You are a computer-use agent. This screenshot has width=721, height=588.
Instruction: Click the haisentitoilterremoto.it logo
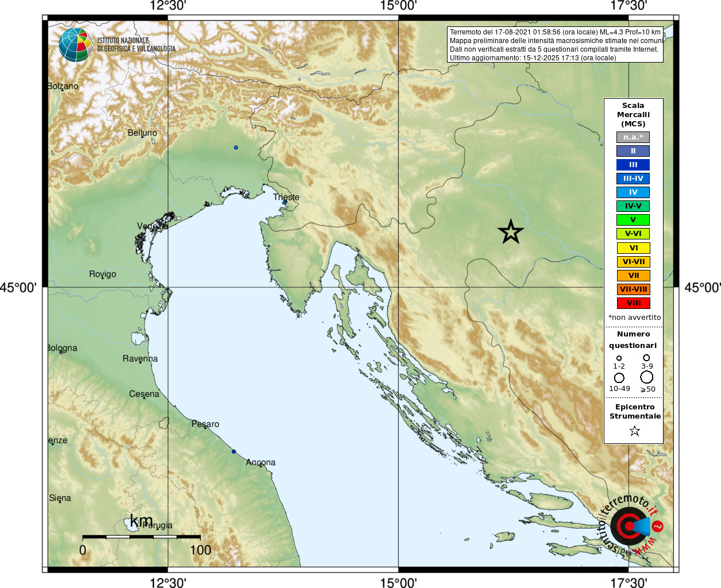pyautogui.click(x=630, y=525)
